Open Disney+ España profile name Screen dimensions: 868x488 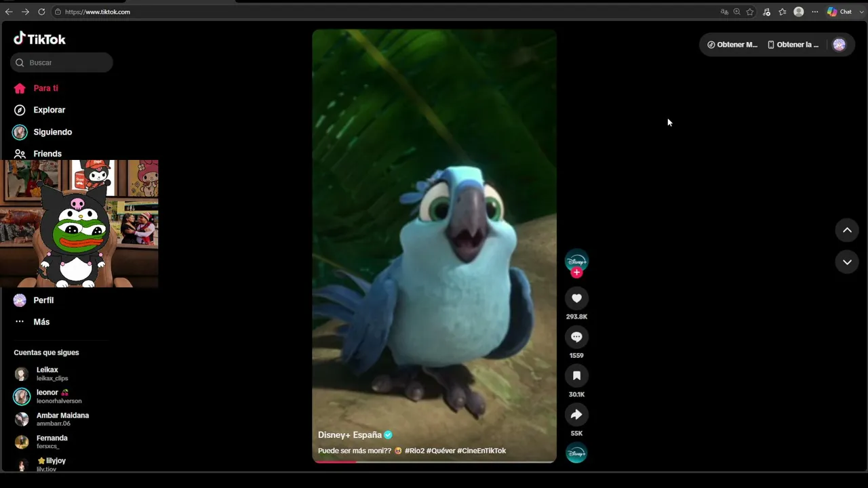350,435
